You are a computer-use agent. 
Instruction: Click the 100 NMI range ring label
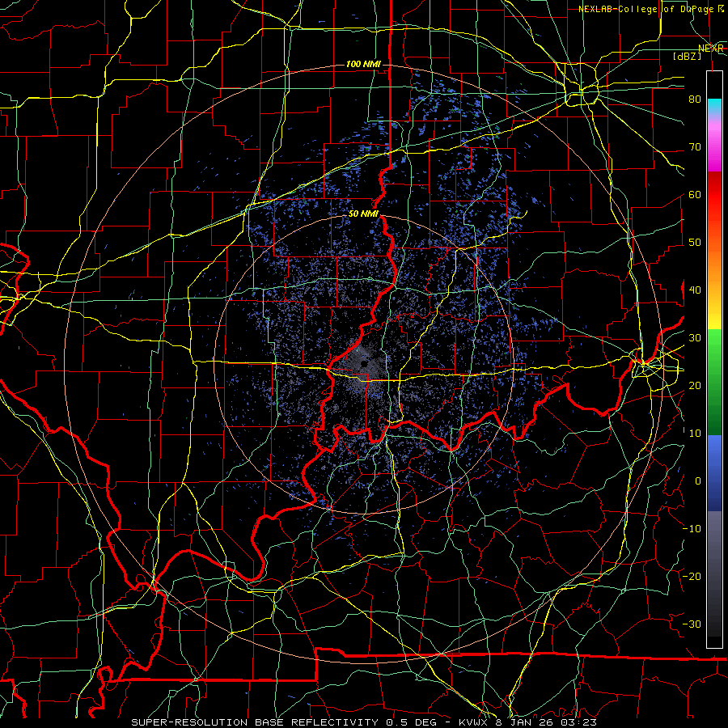coord(363,64)
